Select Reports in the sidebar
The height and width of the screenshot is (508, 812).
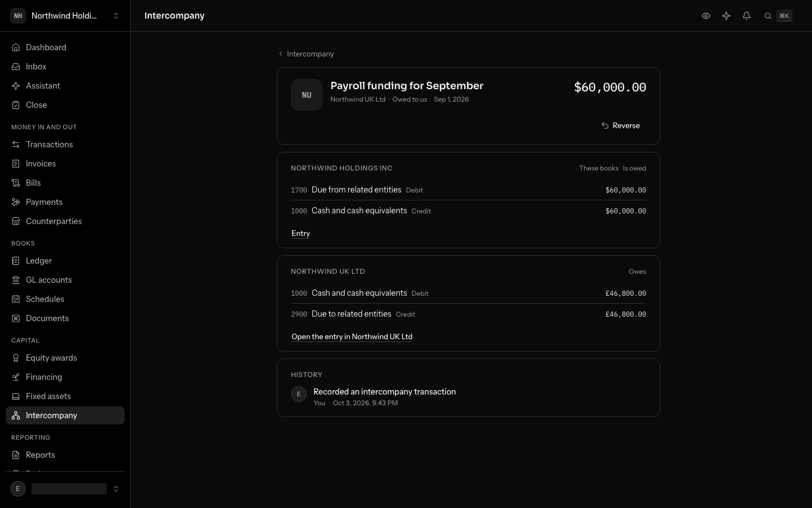65,455
